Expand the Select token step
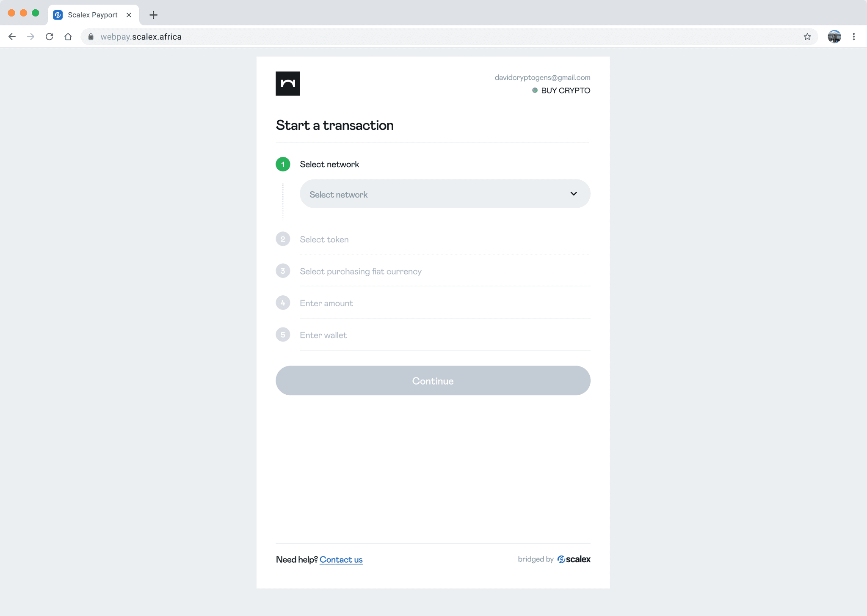 pos(324,239)
